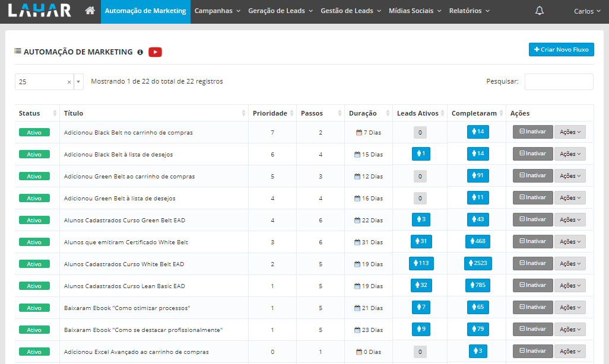Open 32 active leads badge
This screenshot has width=609, height=364.
tap(421, 285)
